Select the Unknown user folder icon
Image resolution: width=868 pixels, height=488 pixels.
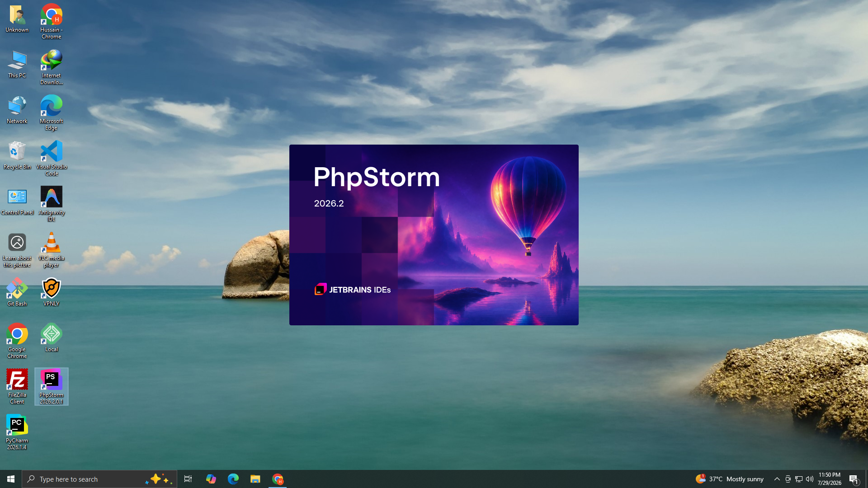17,19
